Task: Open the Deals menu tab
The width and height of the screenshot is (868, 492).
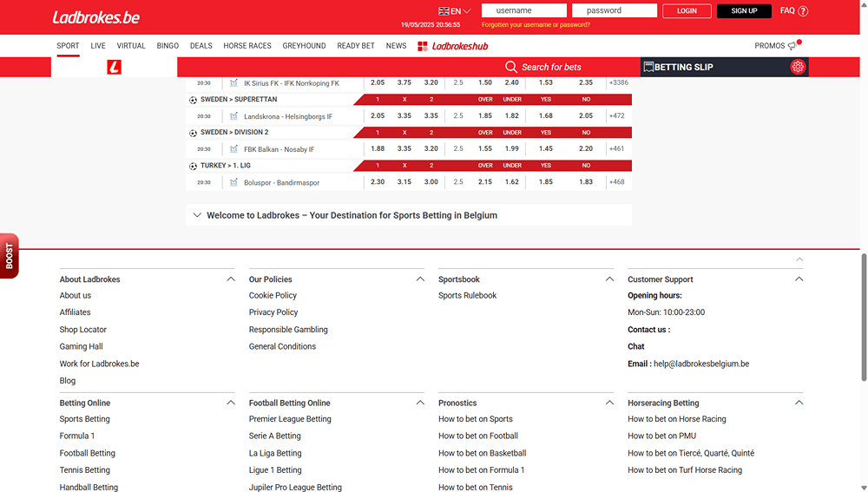Action: click(x=201, y=45)
